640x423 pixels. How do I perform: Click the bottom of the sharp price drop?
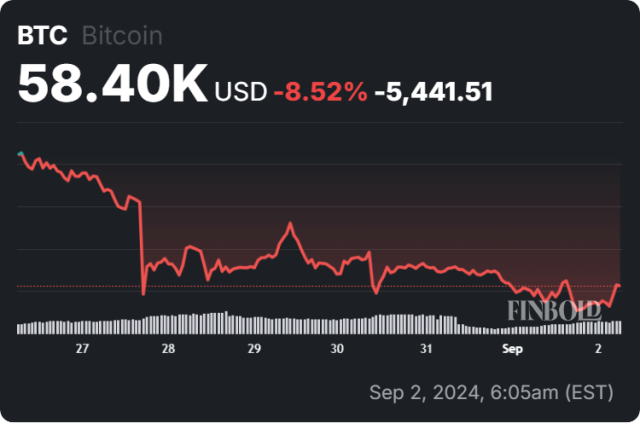tap(144, 294)
